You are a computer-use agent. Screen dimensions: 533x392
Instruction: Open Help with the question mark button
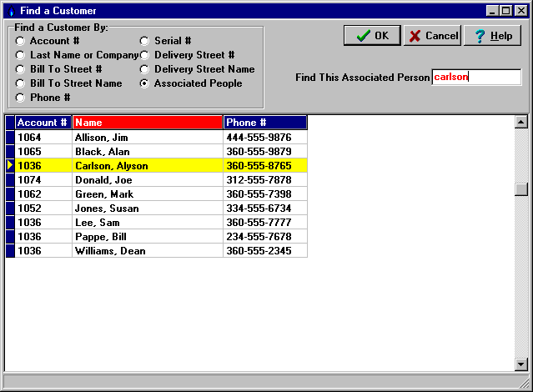pos(492,36)
